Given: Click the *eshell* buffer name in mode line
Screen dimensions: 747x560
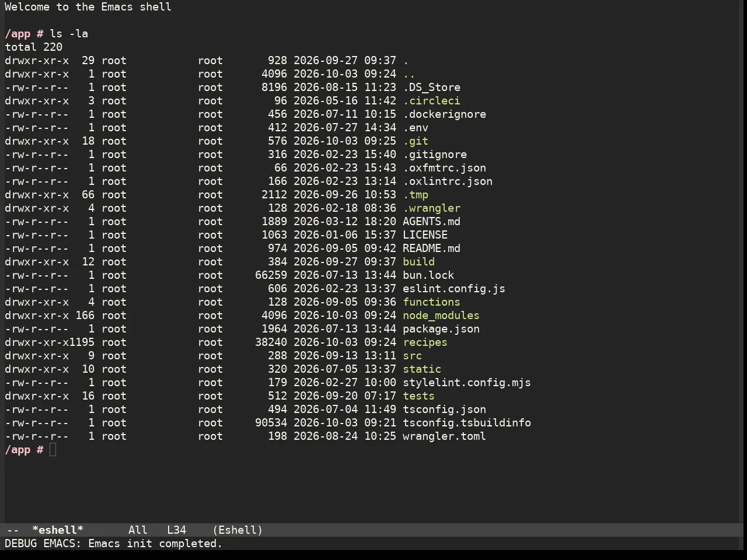Looking at the screenshot, I should (58, 530).
